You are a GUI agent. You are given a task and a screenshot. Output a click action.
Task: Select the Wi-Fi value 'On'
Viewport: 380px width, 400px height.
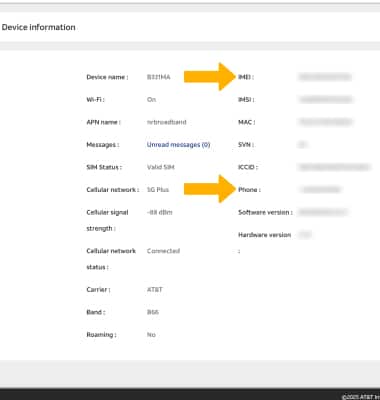pos(151,100)
